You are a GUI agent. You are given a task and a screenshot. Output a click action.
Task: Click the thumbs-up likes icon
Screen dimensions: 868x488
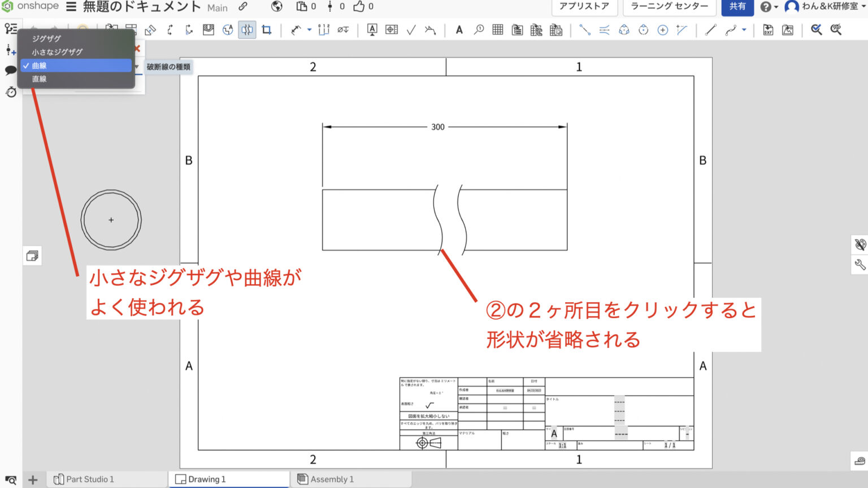click(x=359, y=7)
